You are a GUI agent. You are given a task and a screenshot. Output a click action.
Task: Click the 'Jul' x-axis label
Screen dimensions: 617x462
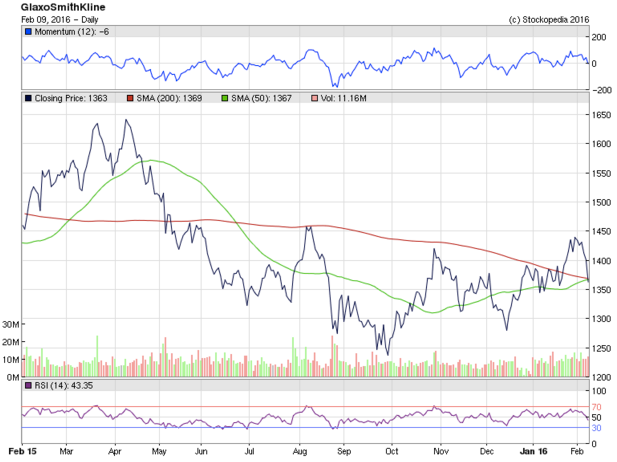point(249,451)
